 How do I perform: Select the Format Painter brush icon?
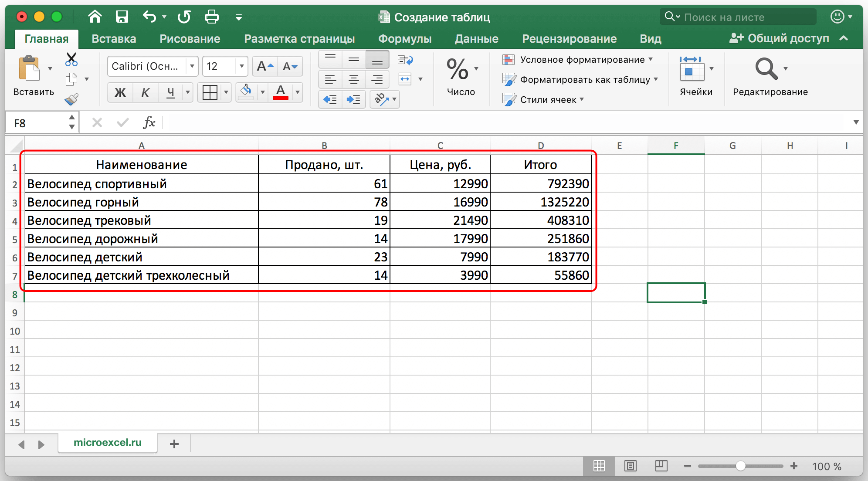(71, 100)
